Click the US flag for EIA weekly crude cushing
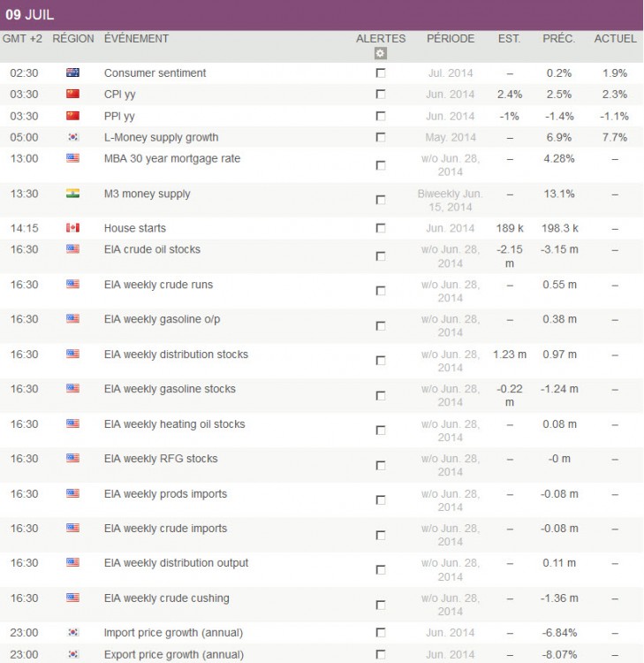Screen dimensions: 644x663 pyautogui.click(x=72, y=598)
